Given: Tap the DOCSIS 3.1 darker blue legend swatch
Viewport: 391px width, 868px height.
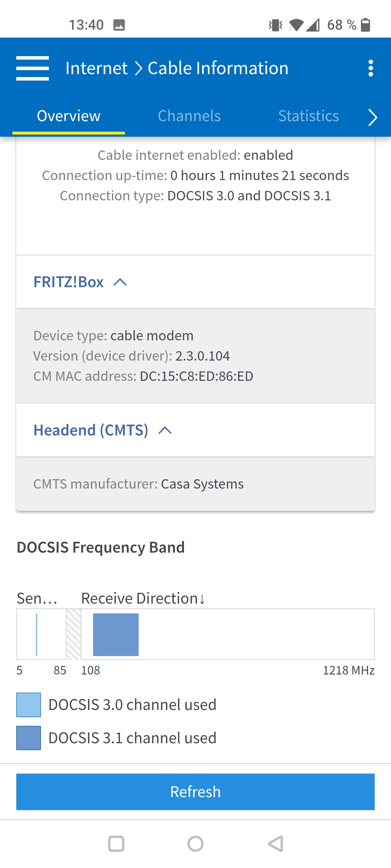Looking at the screenshot, I should tap(29, 738).
